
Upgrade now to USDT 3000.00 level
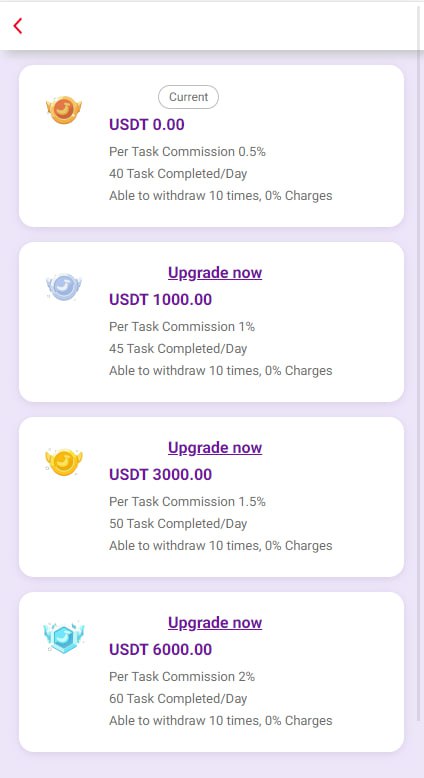(x=215, y=448)
